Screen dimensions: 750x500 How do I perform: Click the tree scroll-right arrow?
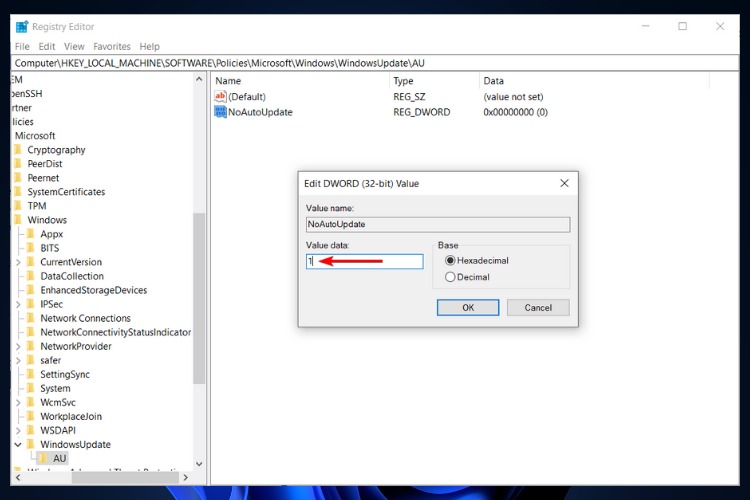coord(186,478)
